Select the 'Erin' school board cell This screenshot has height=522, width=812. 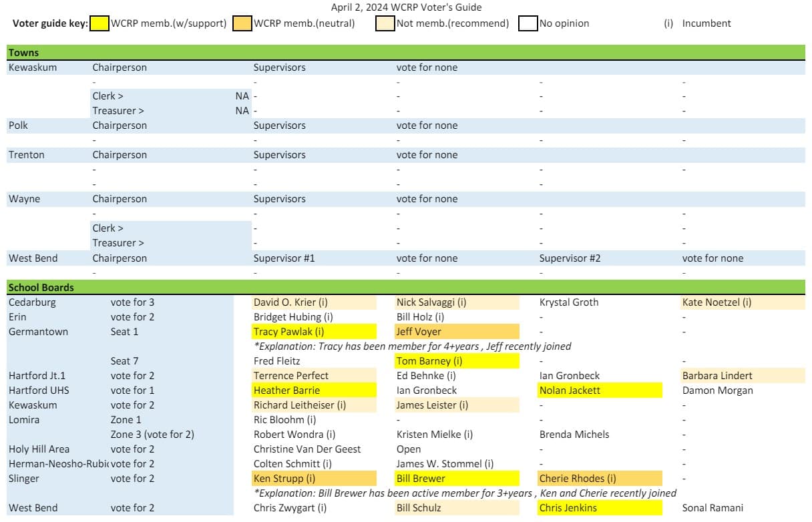(17, 316)
